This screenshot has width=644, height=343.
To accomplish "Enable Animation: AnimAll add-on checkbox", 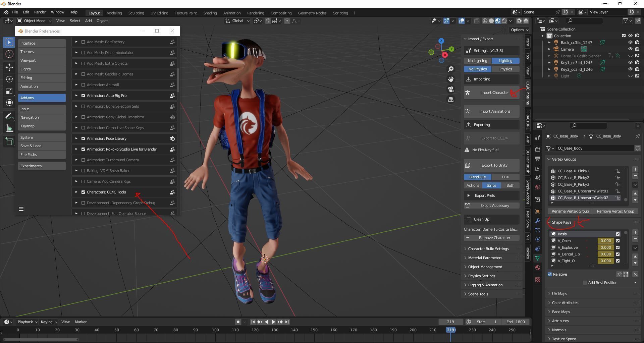I will [83, 85].
